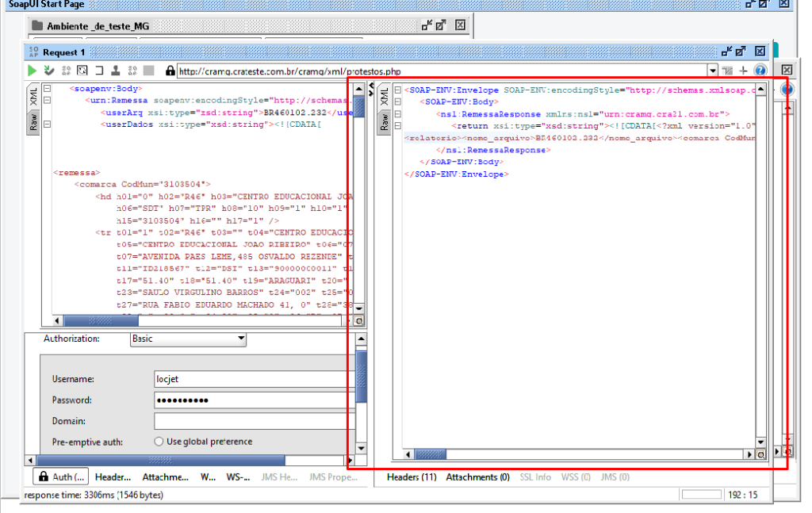The width and height of the screenshot is (812, 513).
Task: Click the clone request stamp icon
Action: coord(116,71)
